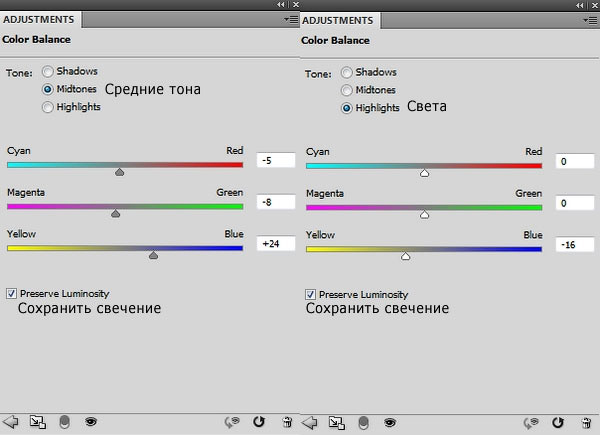Collapse left panel with double-arrow icon

[x=281, y=5]
